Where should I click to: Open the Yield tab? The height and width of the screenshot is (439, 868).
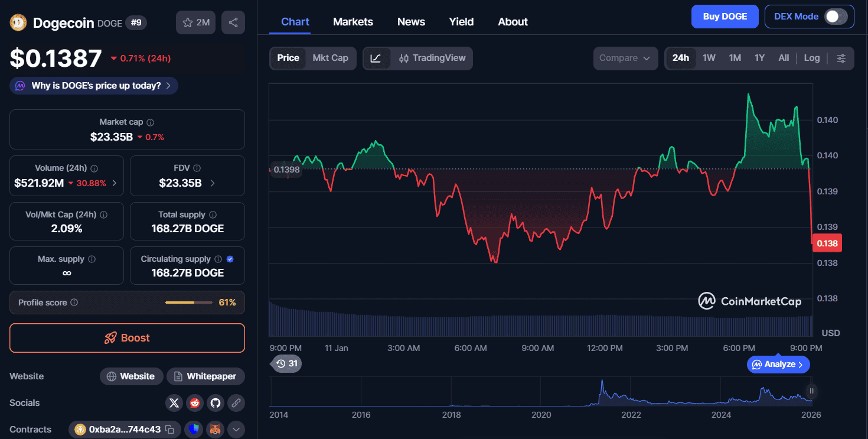click(x=461, y=22)
